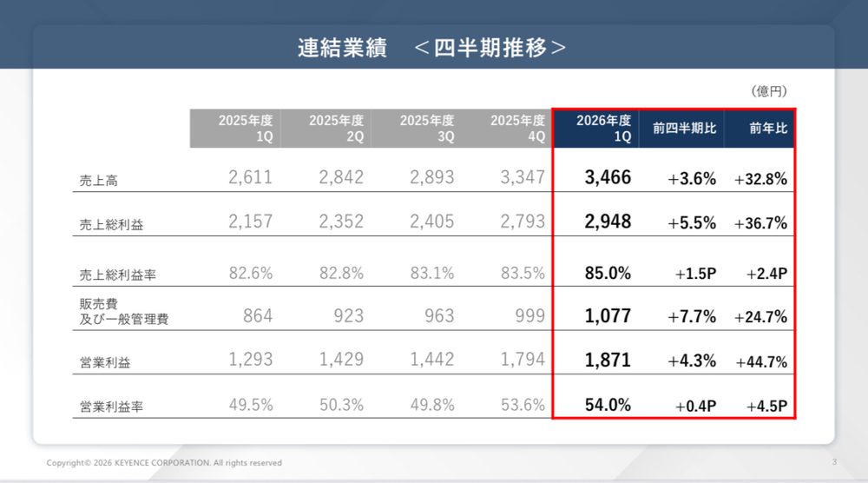This screenshot has height=483, width=868.
Task: Click the operating margin value 49.8%
Action: click(432, 405)
